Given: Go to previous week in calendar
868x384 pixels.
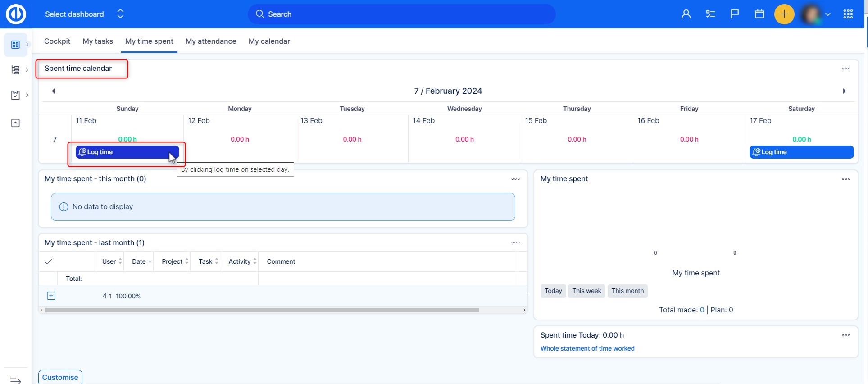Looking at the screenshot, I should 53,91.
